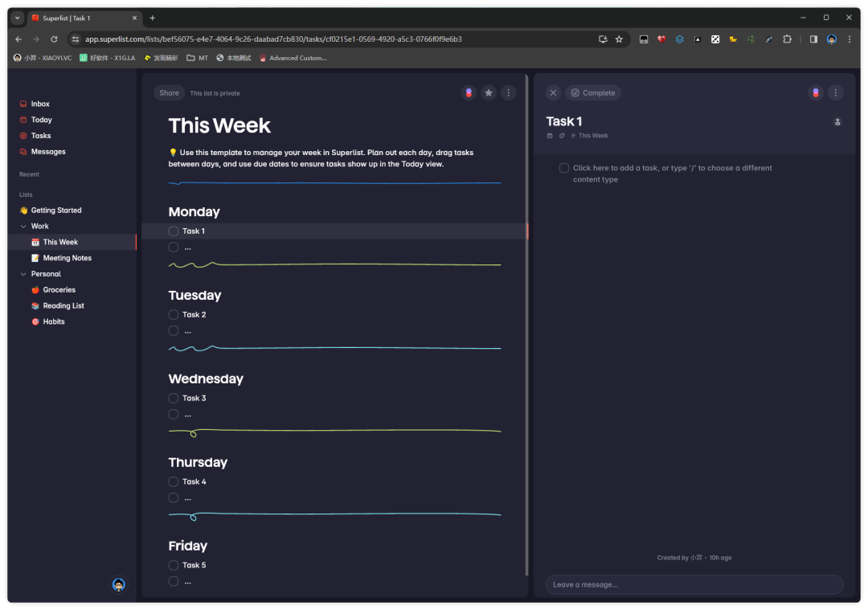
Task: Click the Thursday heading
Action: point(199,463)
